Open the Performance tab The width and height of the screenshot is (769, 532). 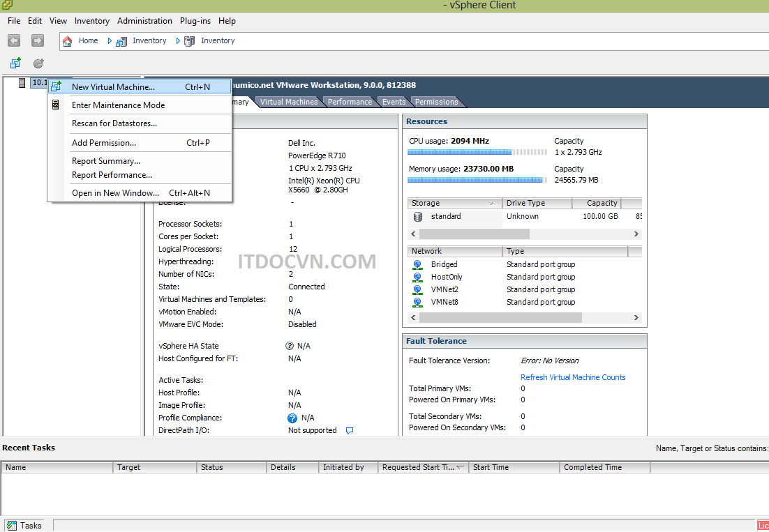(x=350, y=102)
